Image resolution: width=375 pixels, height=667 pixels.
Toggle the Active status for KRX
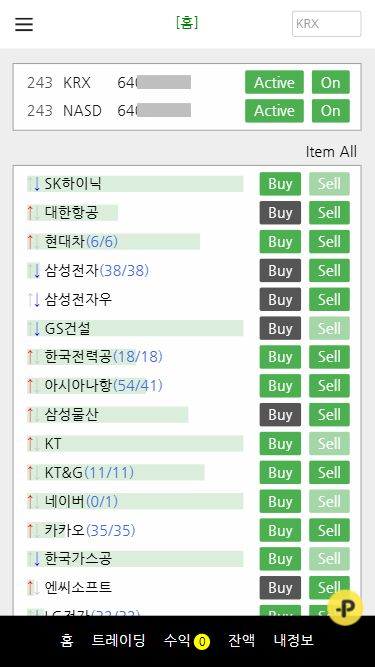[274, 82]
